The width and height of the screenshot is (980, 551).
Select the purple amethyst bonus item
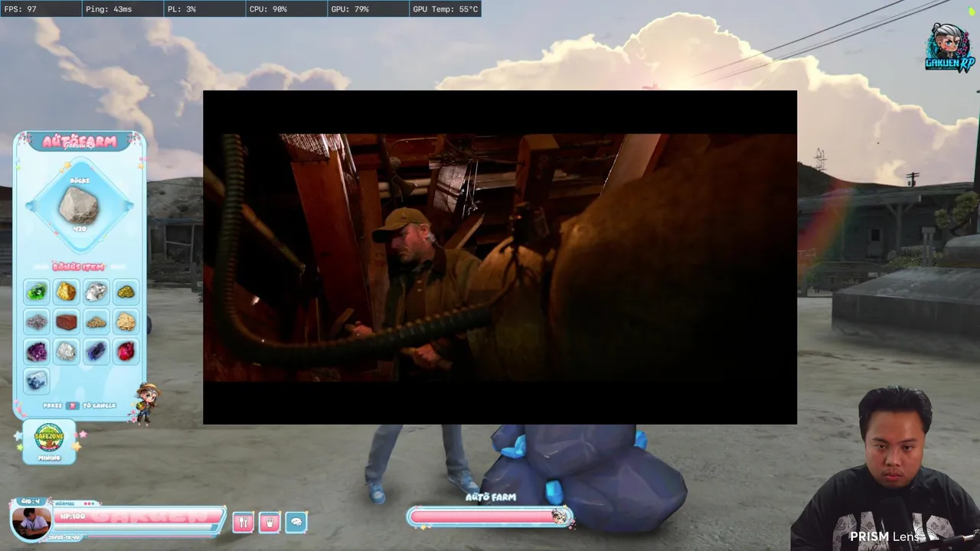coord(37,351)
